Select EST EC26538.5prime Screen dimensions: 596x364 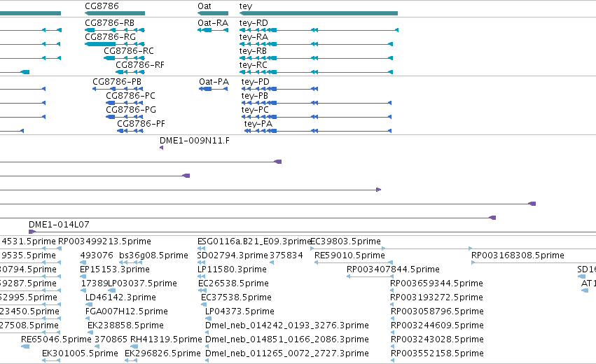pyautogui.click(x=202, y=290)
